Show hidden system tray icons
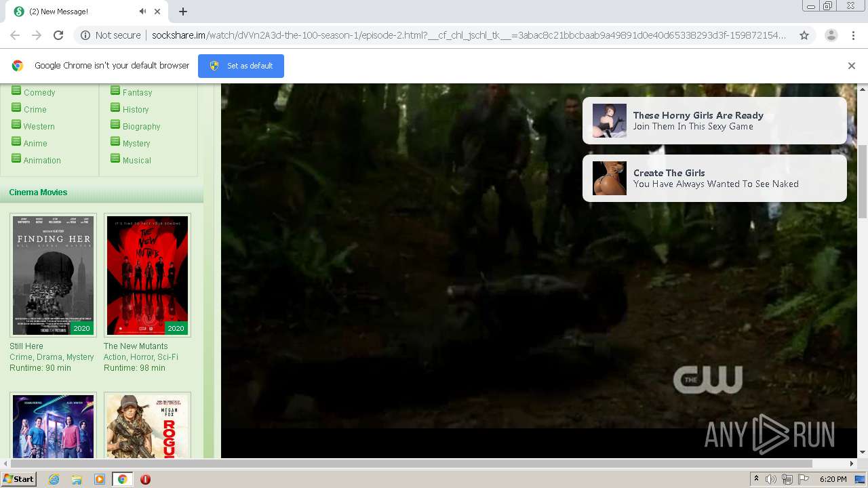 pyautogui.click(x=756, y=479)
